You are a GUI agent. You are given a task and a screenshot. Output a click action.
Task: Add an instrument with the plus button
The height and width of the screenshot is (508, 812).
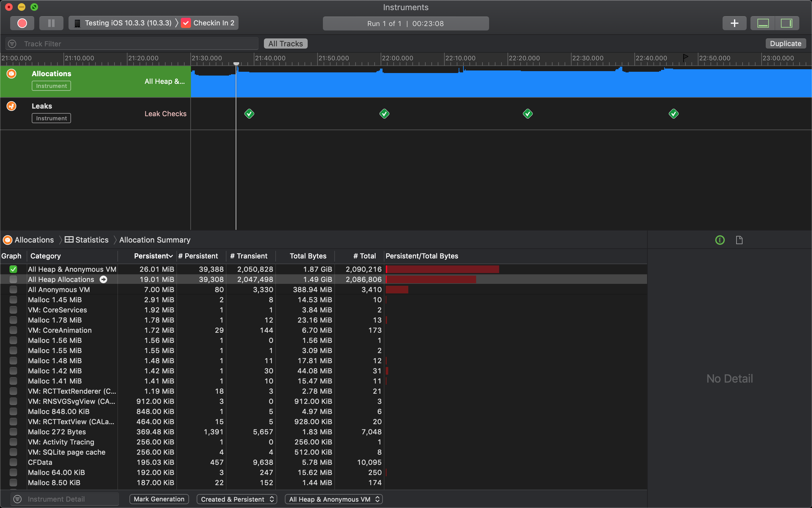pos(734,23)
